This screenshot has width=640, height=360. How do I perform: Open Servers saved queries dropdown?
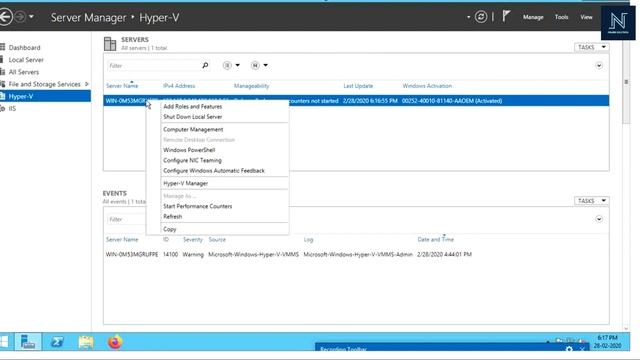259,65
